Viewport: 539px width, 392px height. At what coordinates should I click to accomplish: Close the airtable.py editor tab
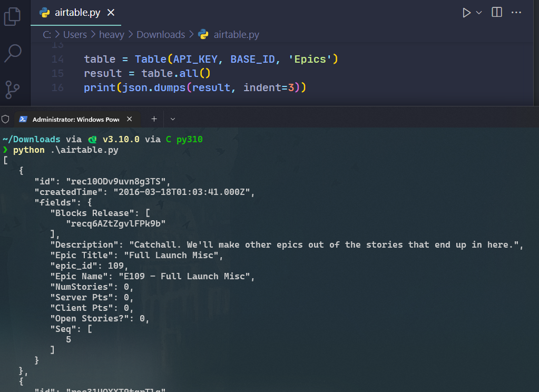point(110,12)
